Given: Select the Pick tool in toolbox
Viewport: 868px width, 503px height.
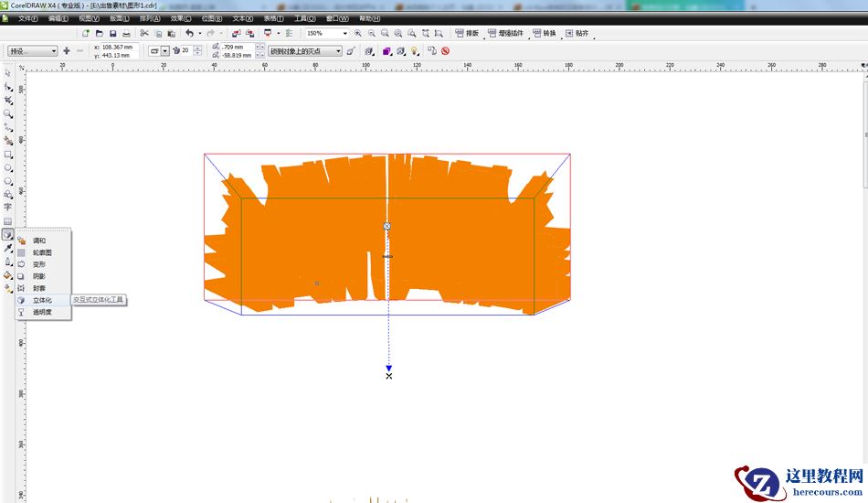Looking at the screenshot, I should tap(7, 73).
